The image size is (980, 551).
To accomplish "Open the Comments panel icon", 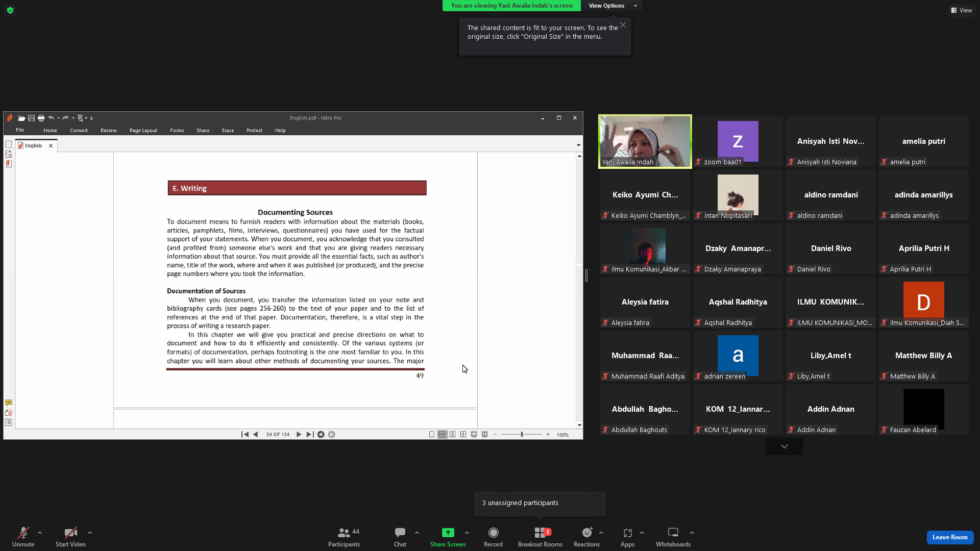I will point(9,403).
